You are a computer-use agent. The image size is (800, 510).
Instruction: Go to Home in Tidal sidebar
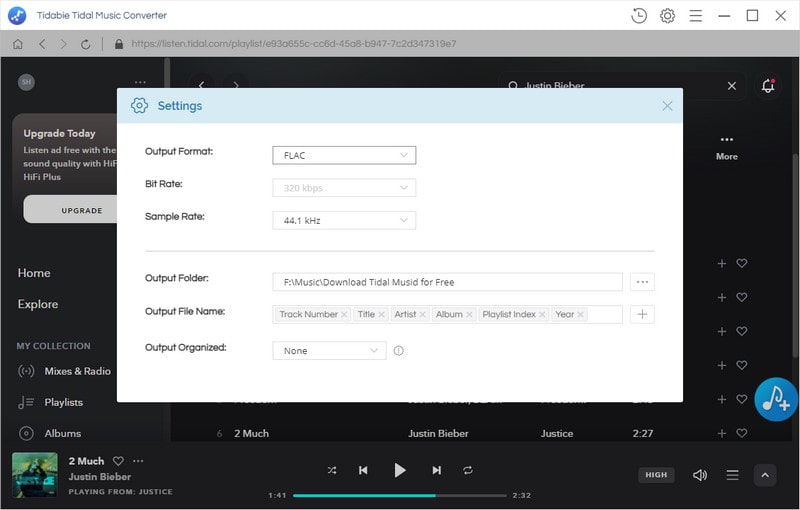pyautogui.click(x=34, y=273)
